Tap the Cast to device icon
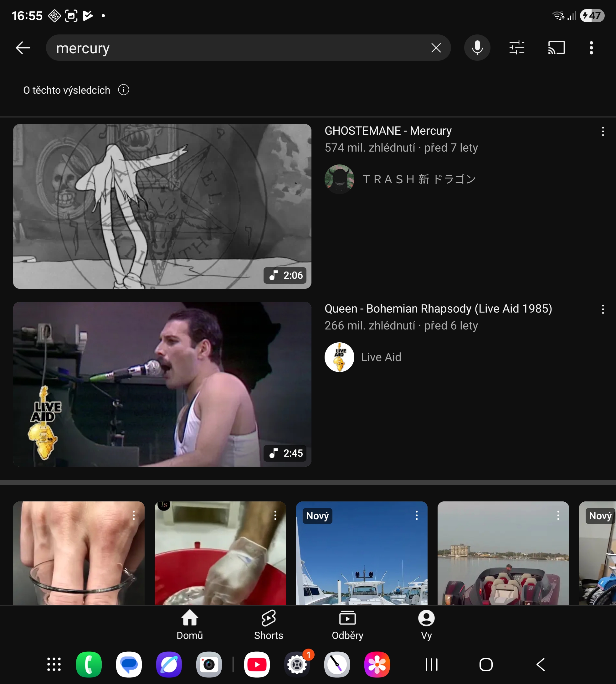 (x=557, y=48)
